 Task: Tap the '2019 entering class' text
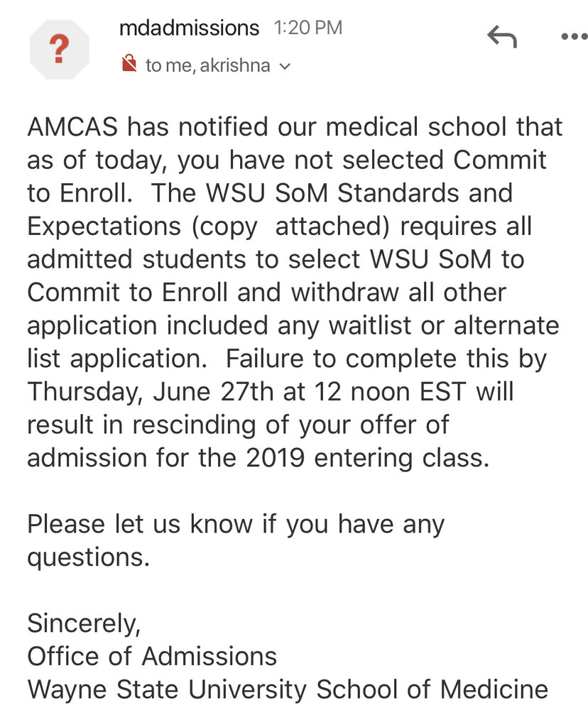[x=368, y=459]
